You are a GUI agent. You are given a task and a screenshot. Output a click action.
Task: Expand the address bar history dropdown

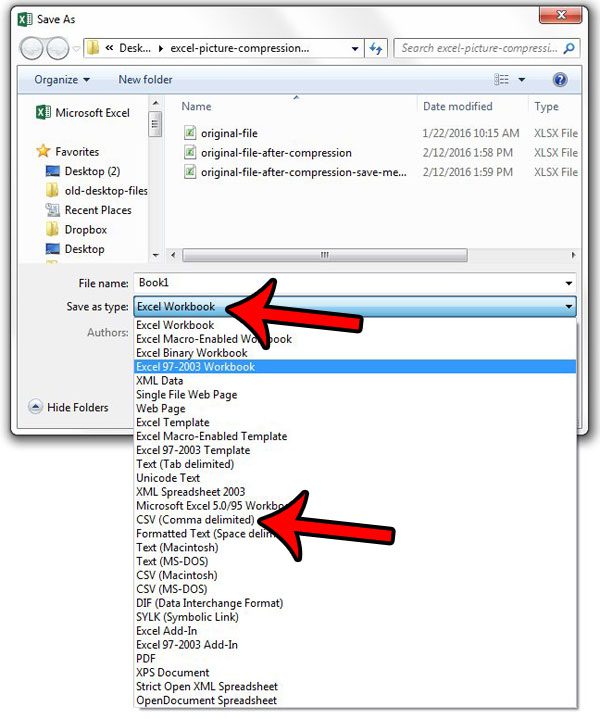355,49
